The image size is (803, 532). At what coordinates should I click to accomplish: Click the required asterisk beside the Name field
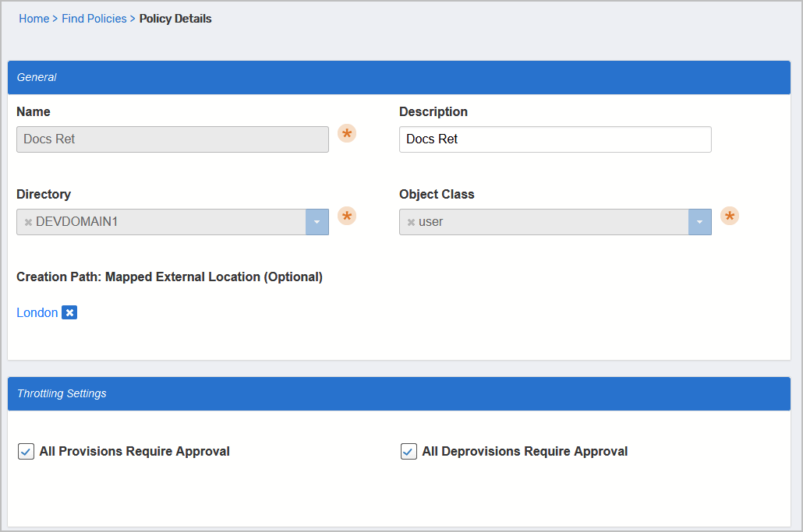click(x=346, y=133)
